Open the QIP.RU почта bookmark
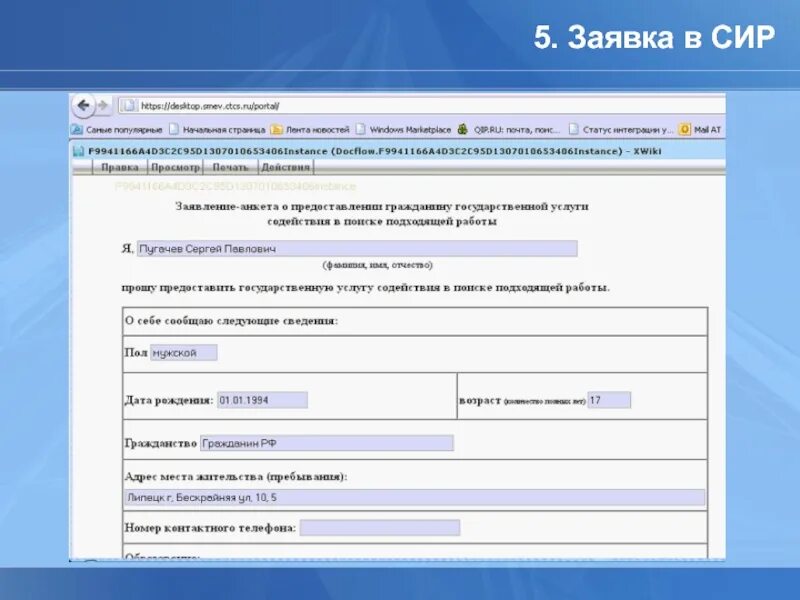800x600 pixels. coord(509,130)
